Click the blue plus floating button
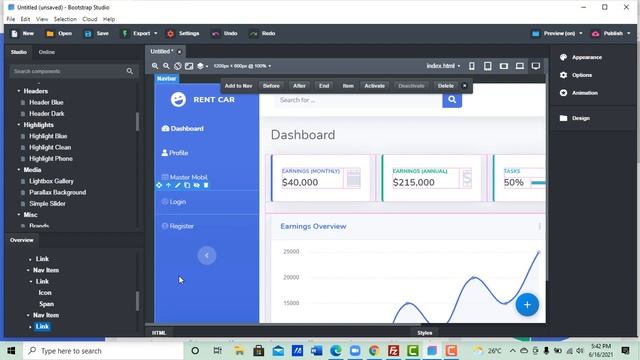Image resolution: width=640 pixels, height=360 pixels. point(527,304)
